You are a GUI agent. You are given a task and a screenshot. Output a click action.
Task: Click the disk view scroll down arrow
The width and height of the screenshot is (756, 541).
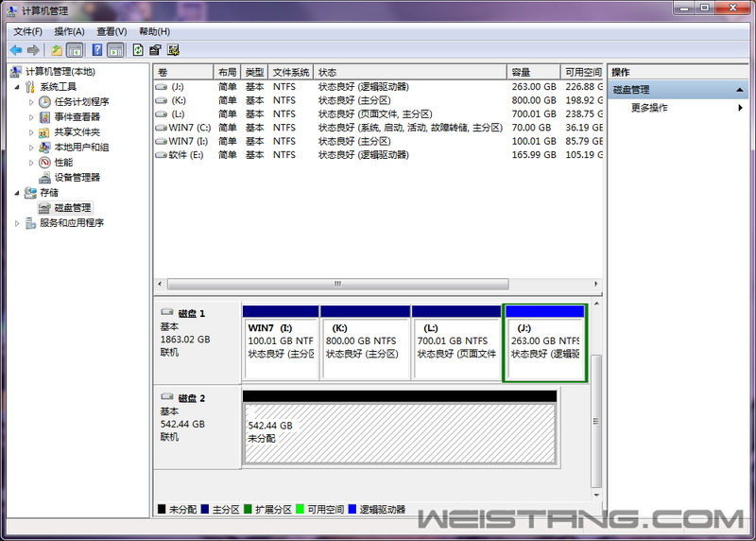tap(596, 496)
